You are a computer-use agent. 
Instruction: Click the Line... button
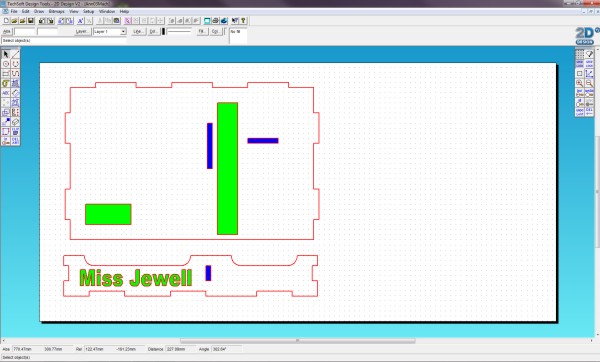[138, 31]
